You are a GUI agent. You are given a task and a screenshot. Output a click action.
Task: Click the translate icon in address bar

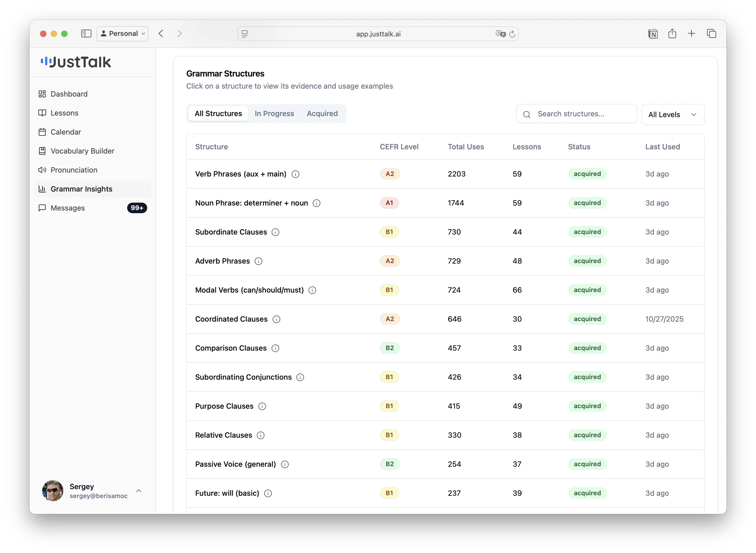click(500, 34)
